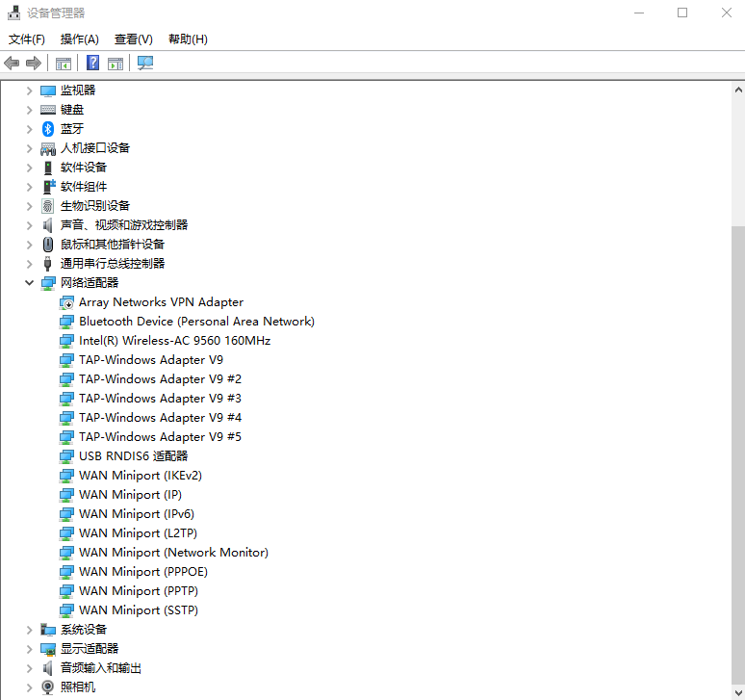
Task: Click the 系统设备 system devices icon
Action: coord(48,630)
